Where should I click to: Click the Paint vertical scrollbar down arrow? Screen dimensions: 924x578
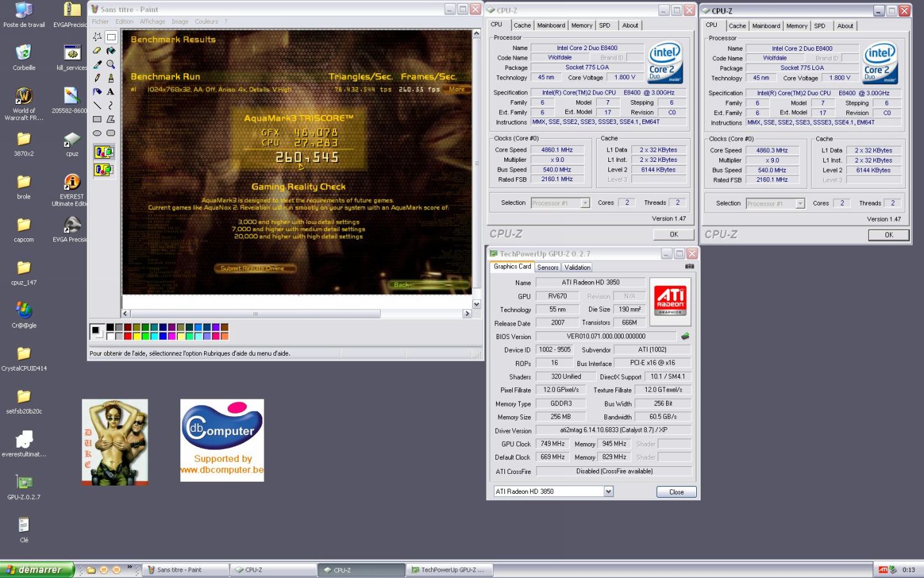(x=476, y=304)
